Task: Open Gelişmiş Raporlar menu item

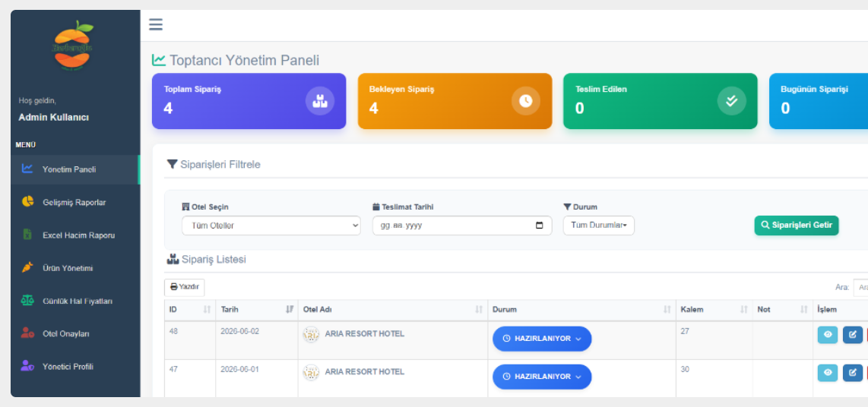Action: 75,202
